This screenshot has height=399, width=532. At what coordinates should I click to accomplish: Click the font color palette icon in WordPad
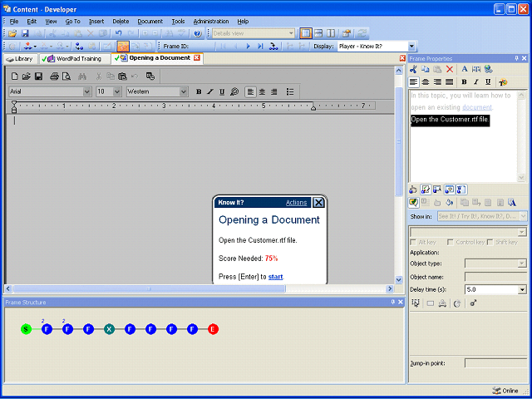pyautogui.click(x=234, y=91)
